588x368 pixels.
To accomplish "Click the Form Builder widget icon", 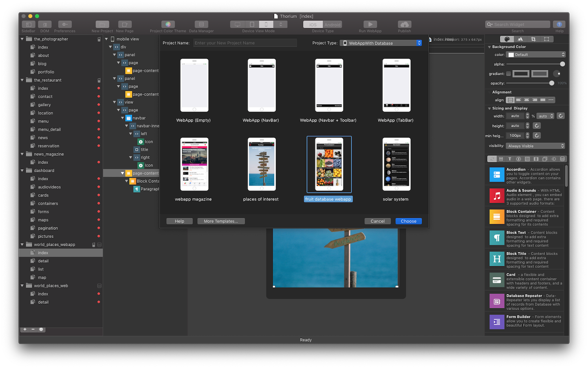I will point(497,322).
